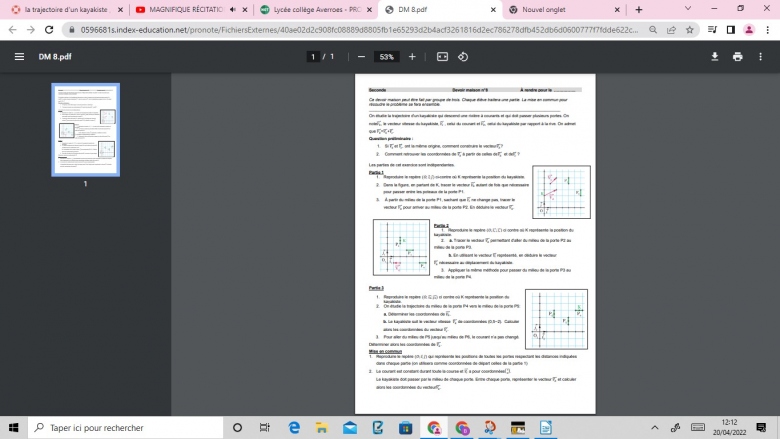This screenshot has width=780, height=439.
Task: Open the Mail app on taskbar
Action: point(350,428)
